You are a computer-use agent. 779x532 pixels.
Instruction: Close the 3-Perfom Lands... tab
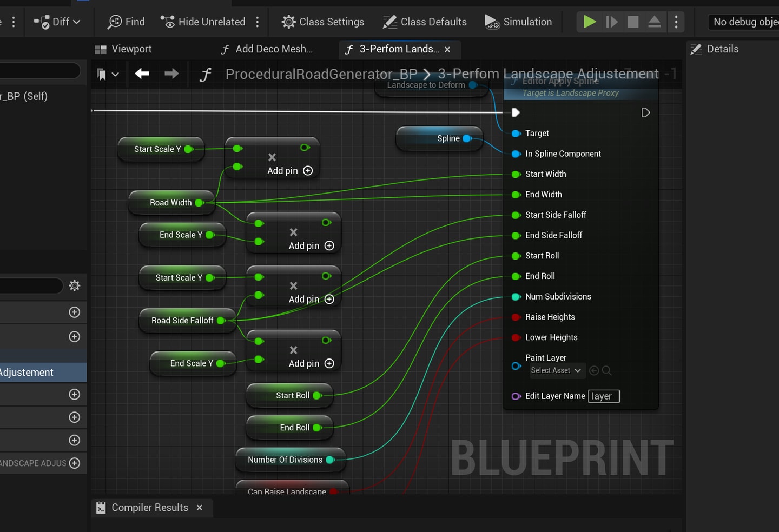click(447, 50)
